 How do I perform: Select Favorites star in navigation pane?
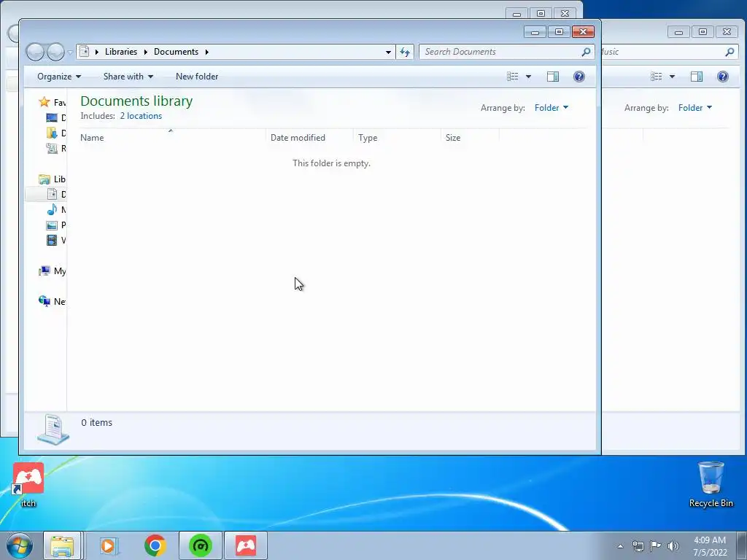point(44,102)
